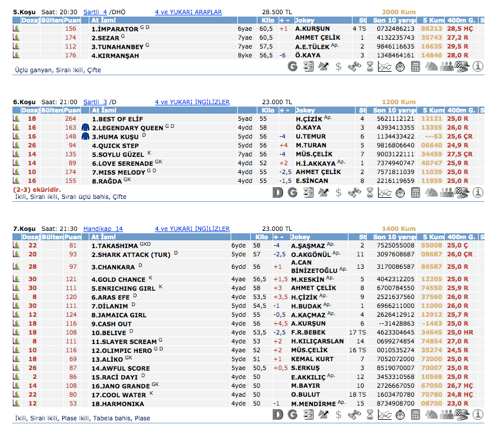Open the bar chart icon beside BEST OF ELİF
The width and height of the screenshot is (504, 434).
(17, 118)
